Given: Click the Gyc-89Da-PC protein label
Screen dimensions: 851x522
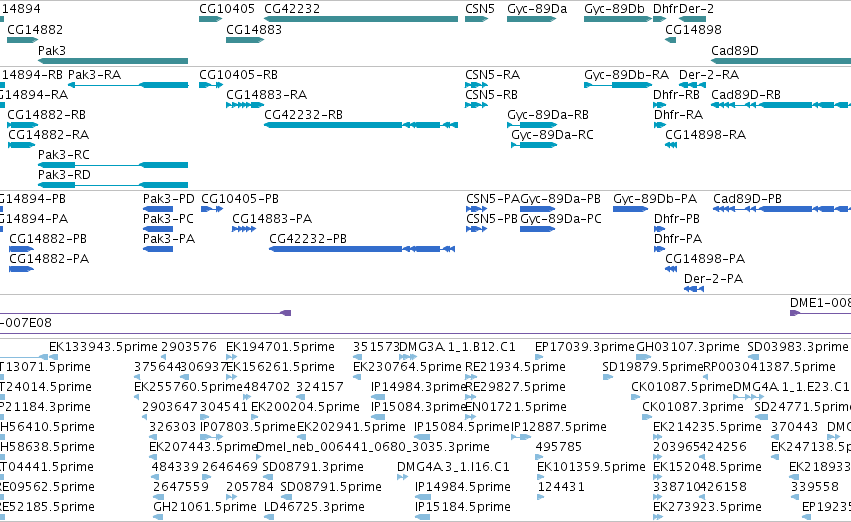Looking at the screenshot, I should pyautogui.click(x=561, y=219).
